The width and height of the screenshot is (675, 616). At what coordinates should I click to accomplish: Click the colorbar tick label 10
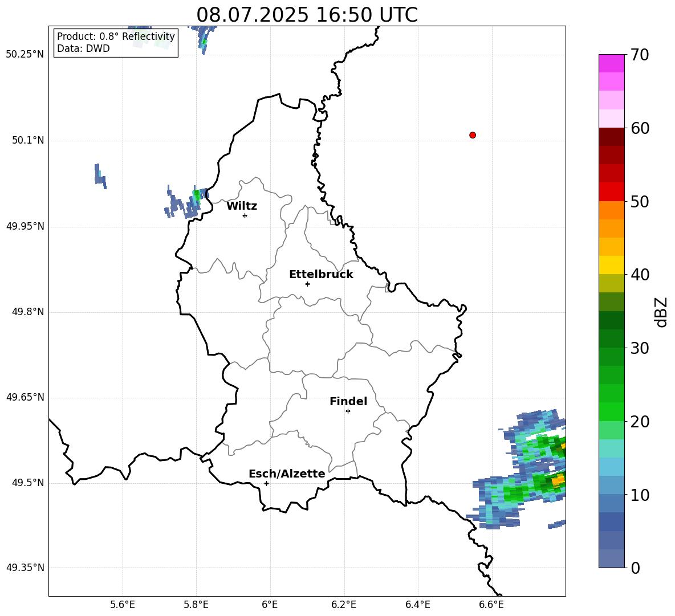(640, 495)
